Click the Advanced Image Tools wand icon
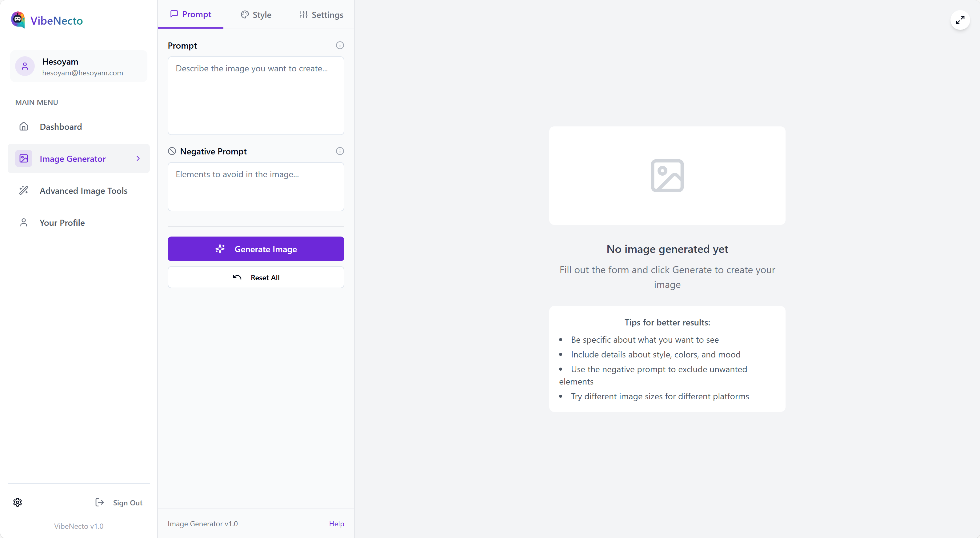Screen dimensions: 980x538 tap(24, 190)
